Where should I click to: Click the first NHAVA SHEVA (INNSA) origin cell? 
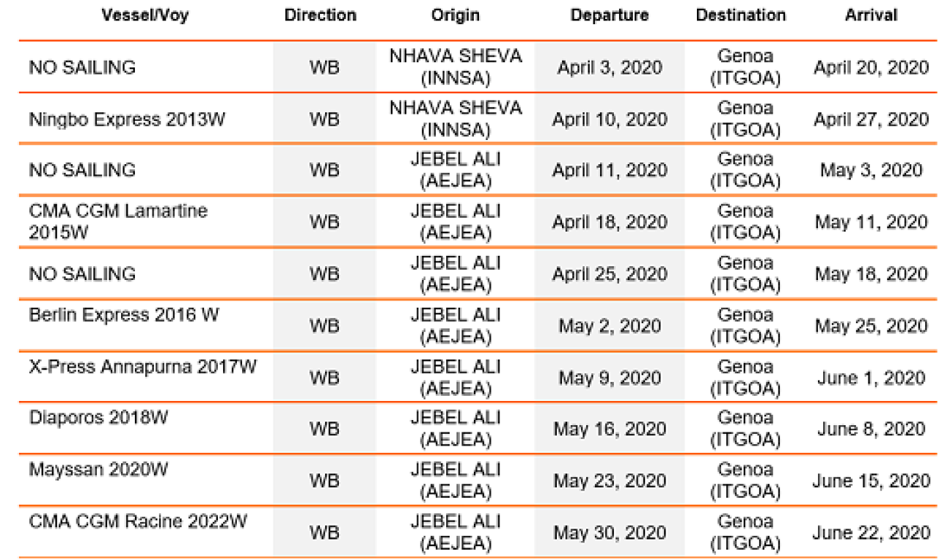pyautogui.click(x=456, y=67)
